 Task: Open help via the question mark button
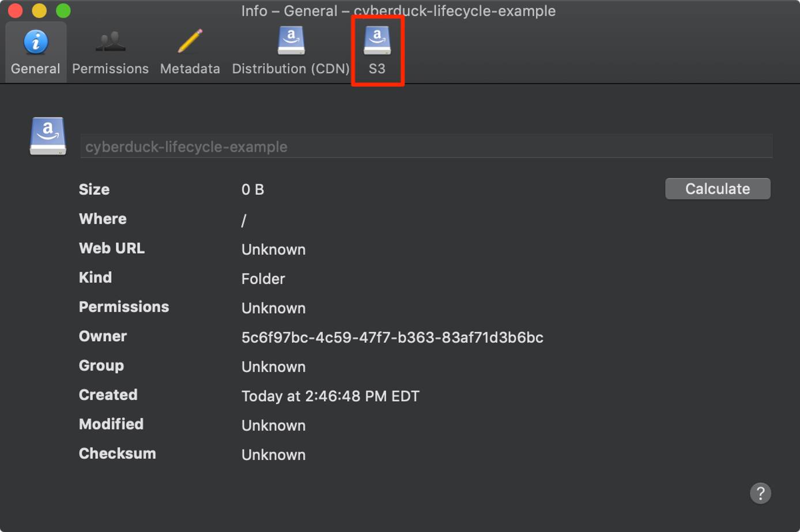tap(760, 493)
